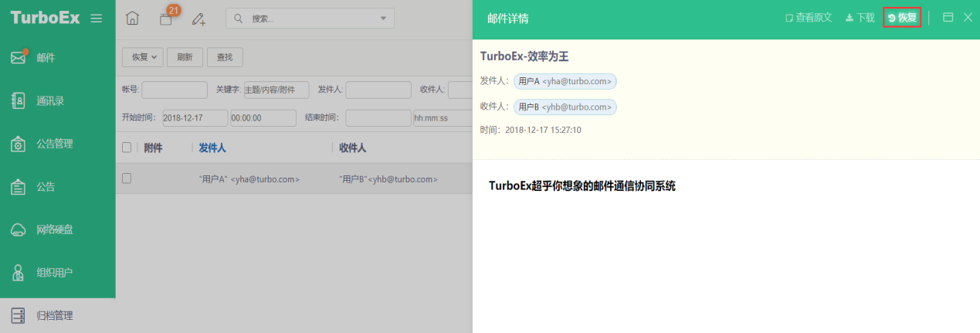Viewport: 980px width, 333px height.
Task: Select 归档管理 in the sidebar menu
Action: tap(58, 315)
